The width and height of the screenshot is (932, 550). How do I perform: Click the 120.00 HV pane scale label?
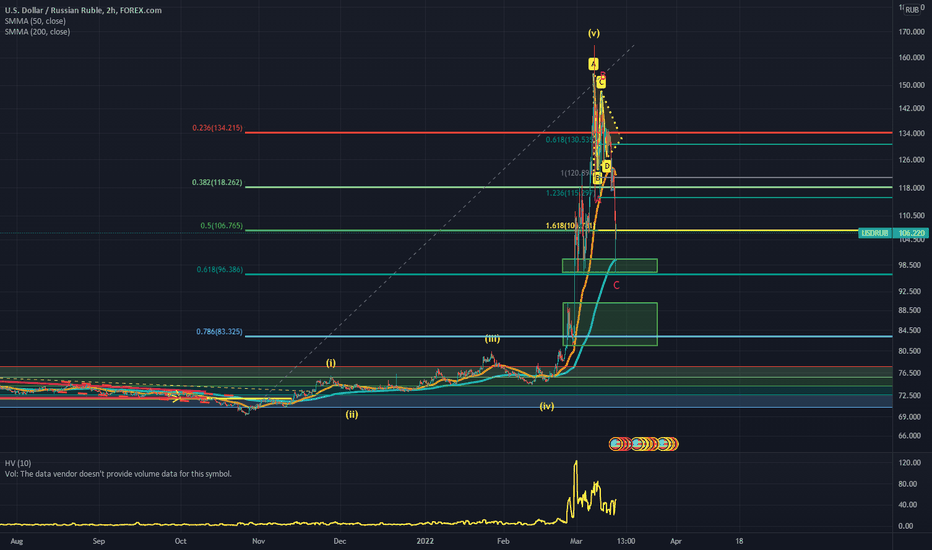(910, 463)
